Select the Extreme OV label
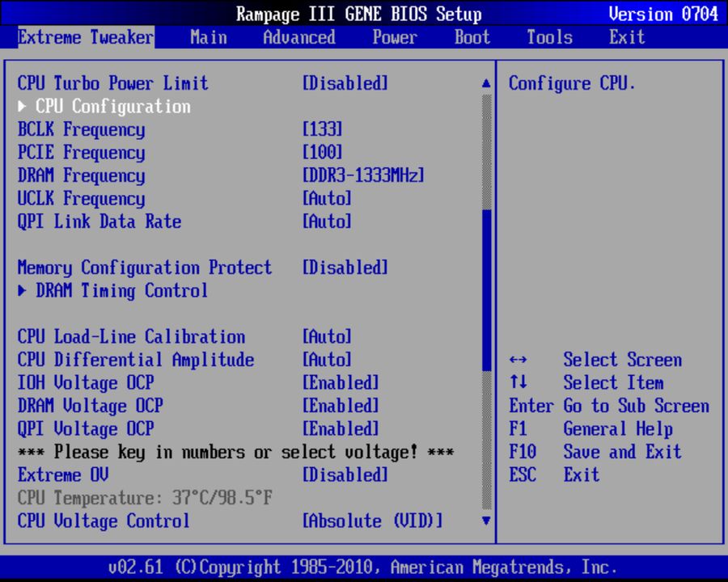This screenshot has height=582, width=728. click(x=63, y=474)
